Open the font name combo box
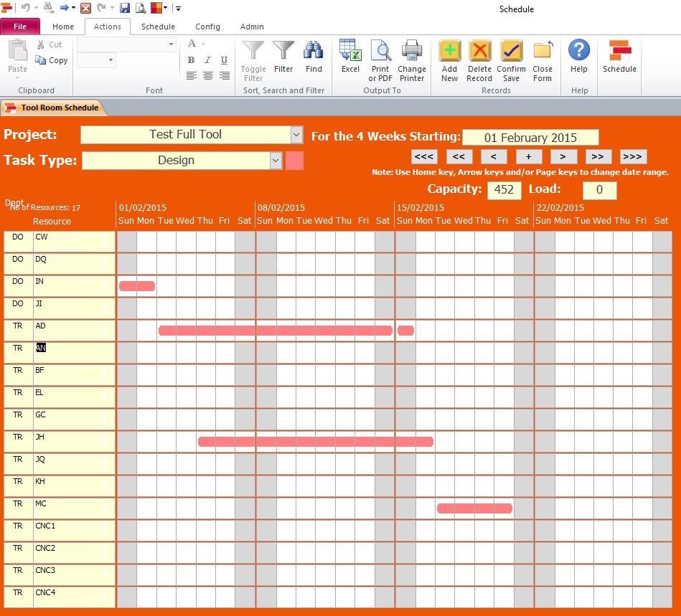The image size is (681, 616). point(126,44)
